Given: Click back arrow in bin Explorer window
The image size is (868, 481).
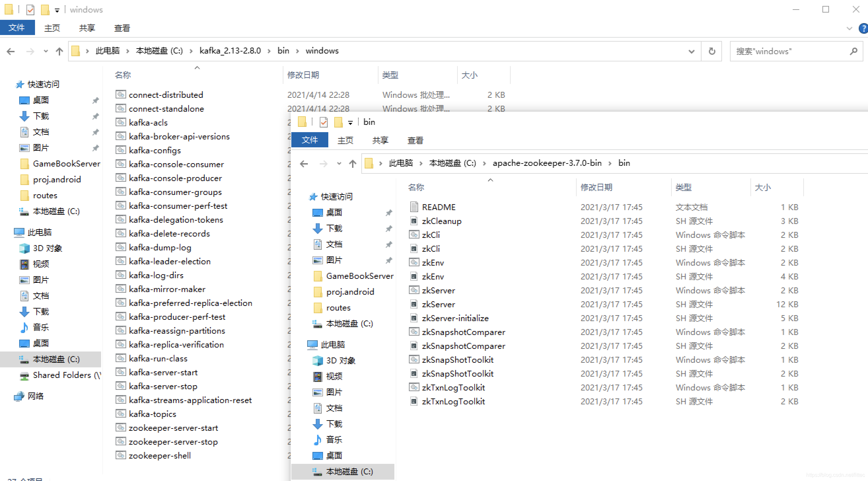Looking at the screenshot, I should [x=304, y=164].
